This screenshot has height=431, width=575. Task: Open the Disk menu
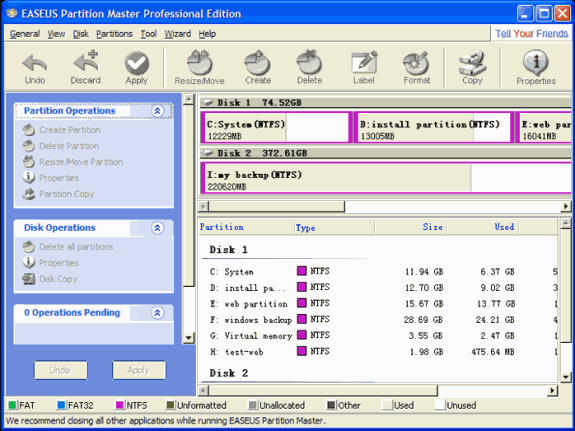click(x=81, y=34)
